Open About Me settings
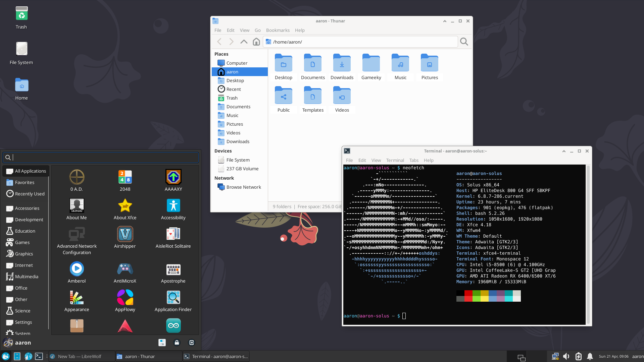The width and height of the screenshot is (644, 362). click(x=77, y=209)
